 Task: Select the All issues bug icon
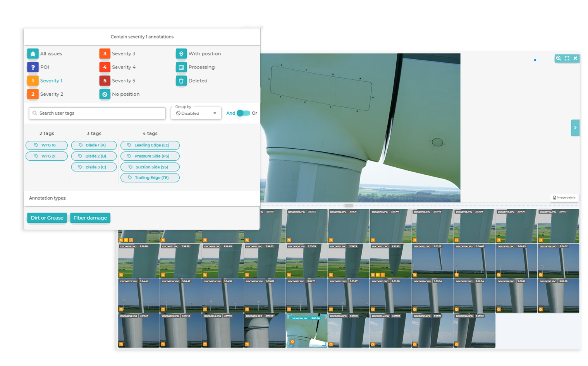coord(33,54)
